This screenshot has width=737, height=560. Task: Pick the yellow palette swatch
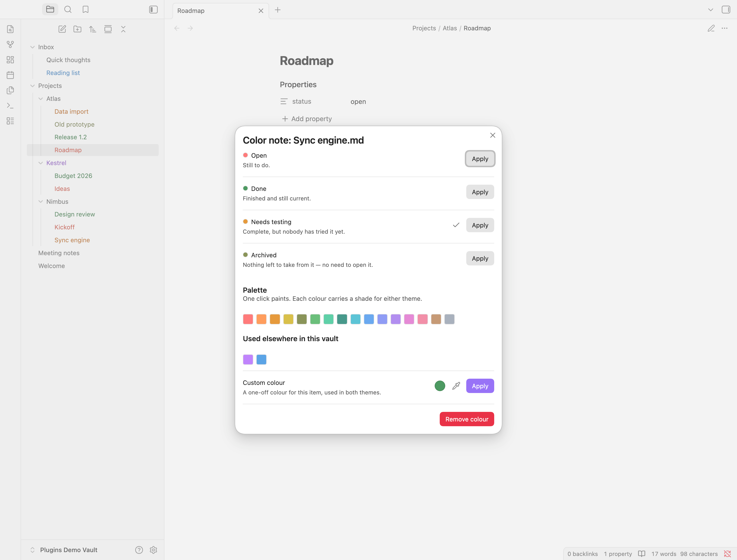pos(288,319)
